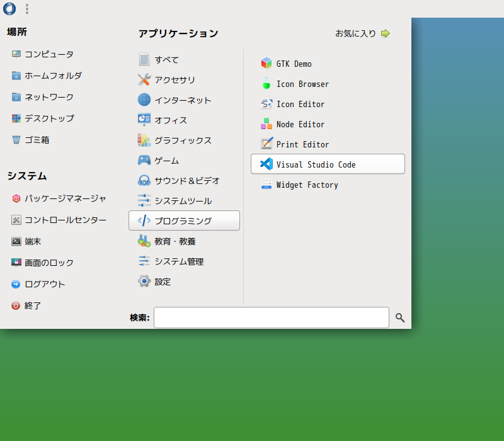
Task: Launch Icon Editor application
Action: click(x=328, y=104)
